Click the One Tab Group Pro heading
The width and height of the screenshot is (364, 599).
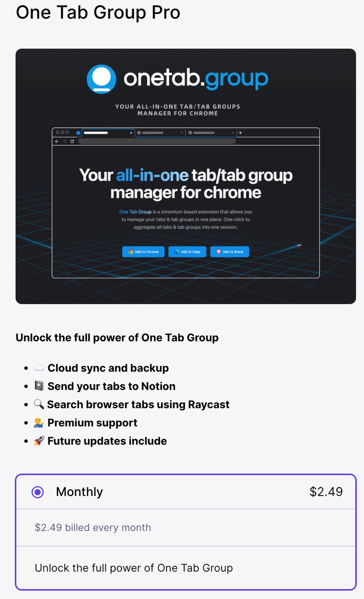tap(98, 13)
